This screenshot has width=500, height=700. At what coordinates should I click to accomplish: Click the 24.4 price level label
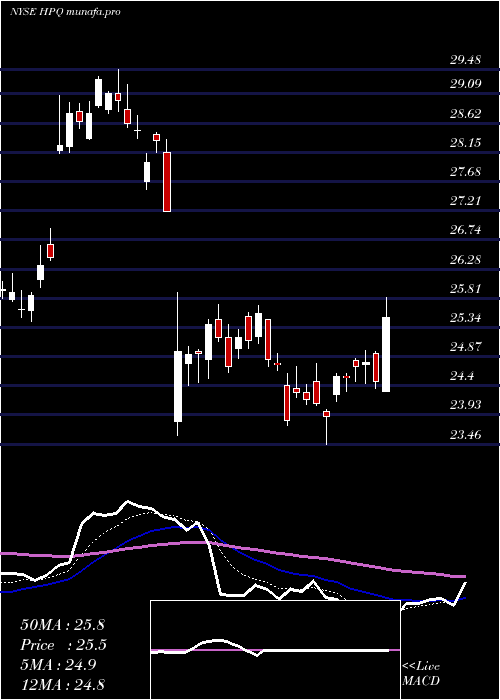click(462, 376)
